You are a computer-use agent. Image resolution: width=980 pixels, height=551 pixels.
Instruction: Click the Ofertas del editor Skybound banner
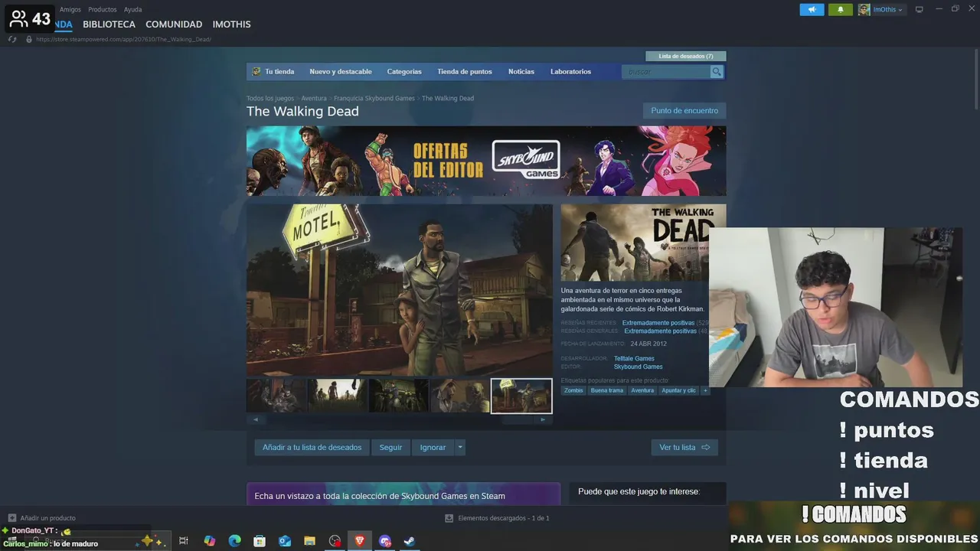pos(486,161)
